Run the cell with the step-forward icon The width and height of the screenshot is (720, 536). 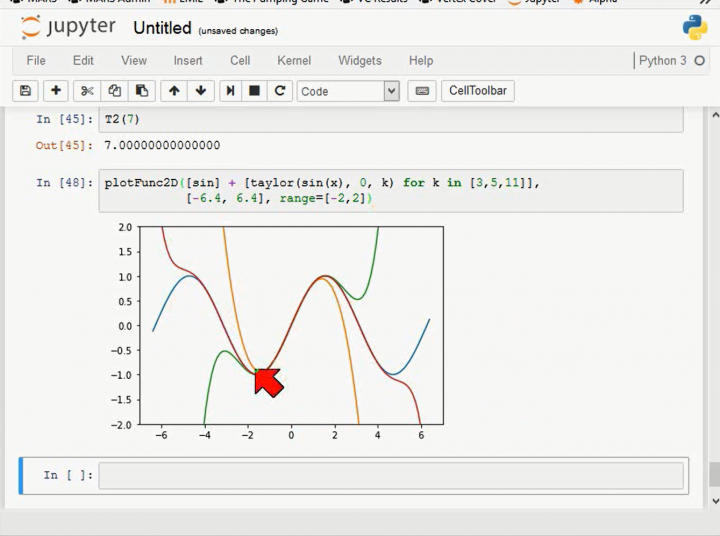(231, 91)
